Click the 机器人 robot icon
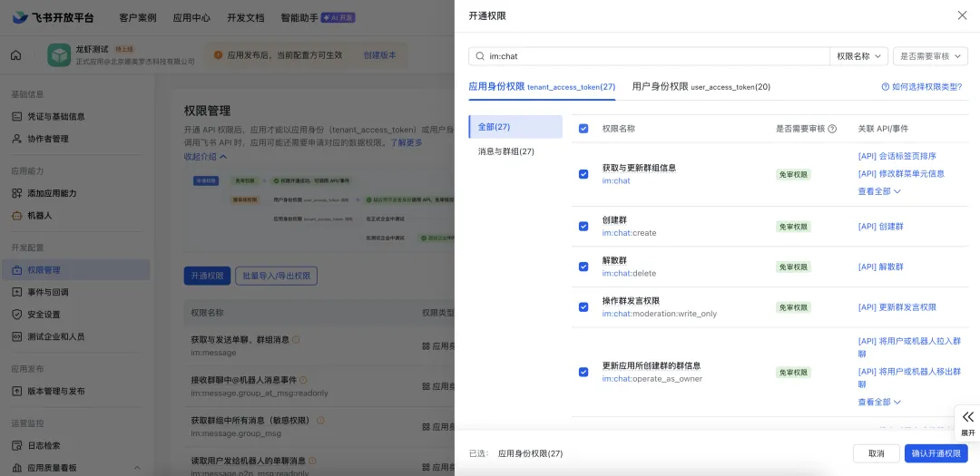980x476 pixels. (x=17, y=216)
